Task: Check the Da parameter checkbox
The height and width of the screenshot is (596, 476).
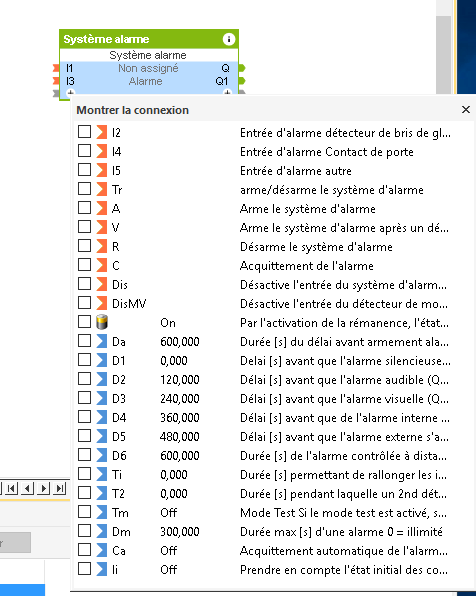Action: tap(84, 341)
